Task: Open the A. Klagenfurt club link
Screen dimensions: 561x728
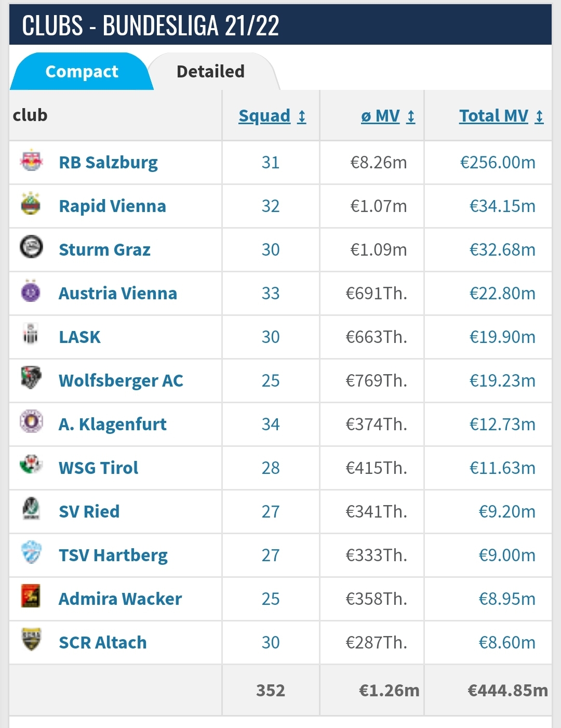Action: coord(112,425)
